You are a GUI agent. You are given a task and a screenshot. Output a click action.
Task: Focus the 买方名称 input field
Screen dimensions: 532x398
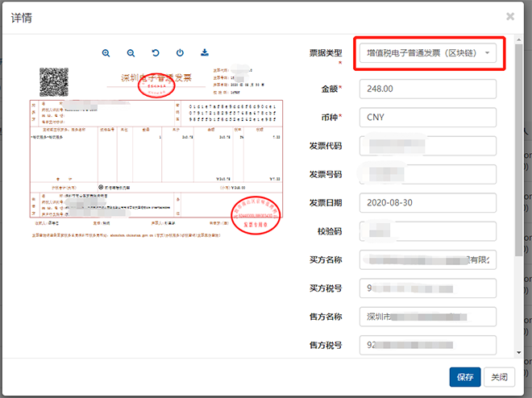coord(428,259)
